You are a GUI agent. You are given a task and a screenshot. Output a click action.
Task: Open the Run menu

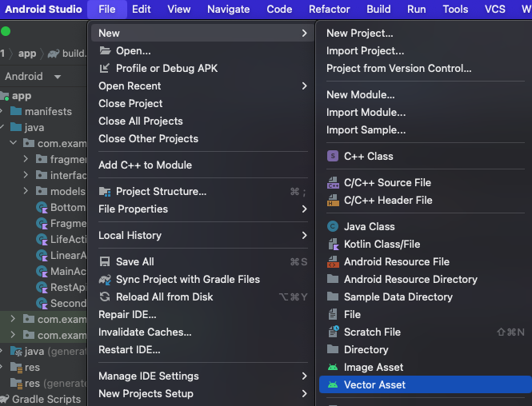[x=416, y=9]
